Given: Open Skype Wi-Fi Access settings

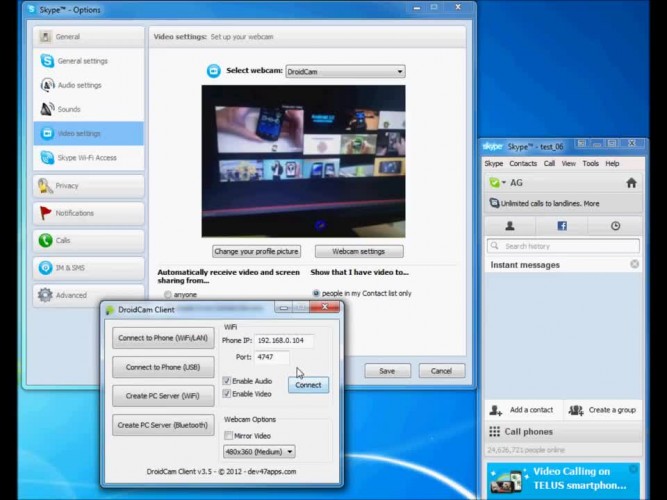Looking at the screenshot, I should click(x=88, y=157).
